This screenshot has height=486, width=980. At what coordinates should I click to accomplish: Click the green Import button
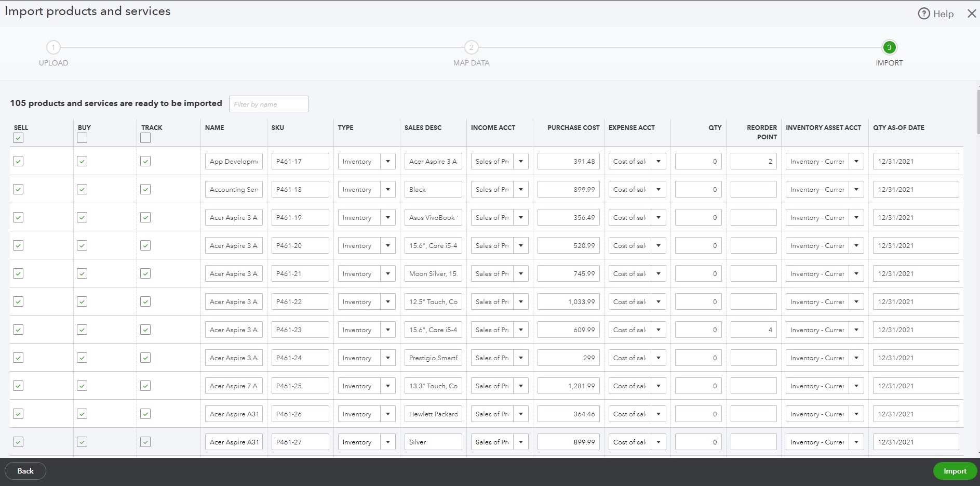click(x=955, y=471)
